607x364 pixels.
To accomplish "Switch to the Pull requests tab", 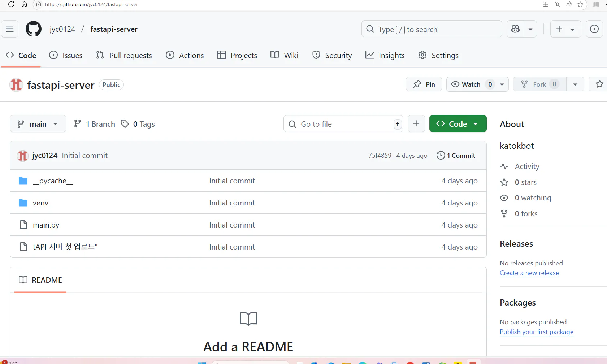I will click(124, 55).
